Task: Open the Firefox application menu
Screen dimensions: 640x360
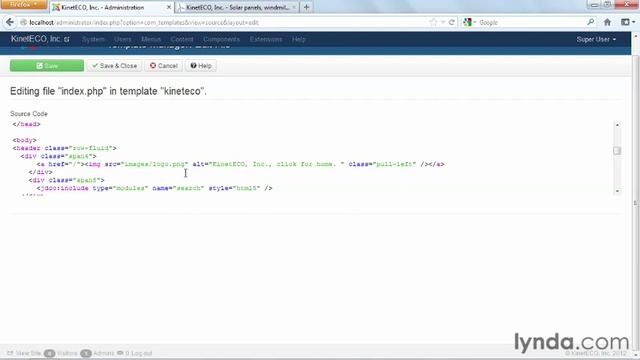Action: click(x=24, y=4)
